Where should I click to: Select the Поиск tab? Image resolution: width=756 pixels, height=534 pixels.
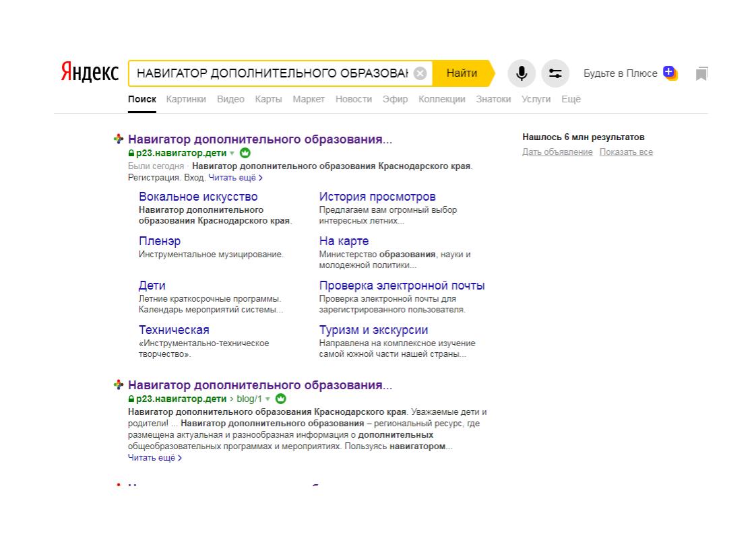(142, 99)
